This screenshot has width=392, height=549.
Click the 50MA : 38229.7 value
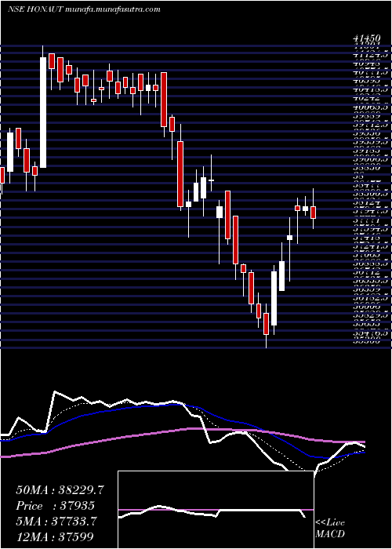pos(60,489)
